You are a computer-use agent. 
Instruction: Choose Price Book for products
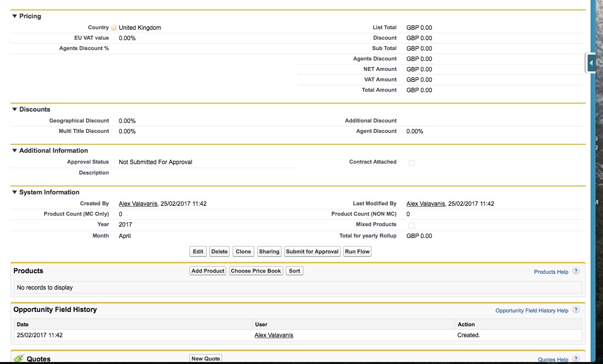tap(256, 271)
